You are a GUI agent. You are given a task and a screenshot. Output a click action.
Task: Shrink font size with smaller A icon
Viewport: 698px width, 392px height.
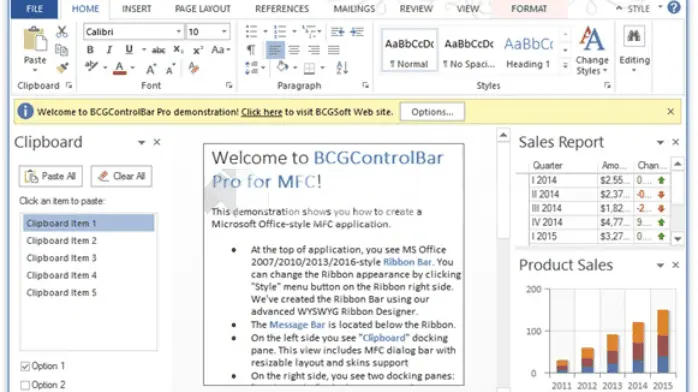coord(170,69)
